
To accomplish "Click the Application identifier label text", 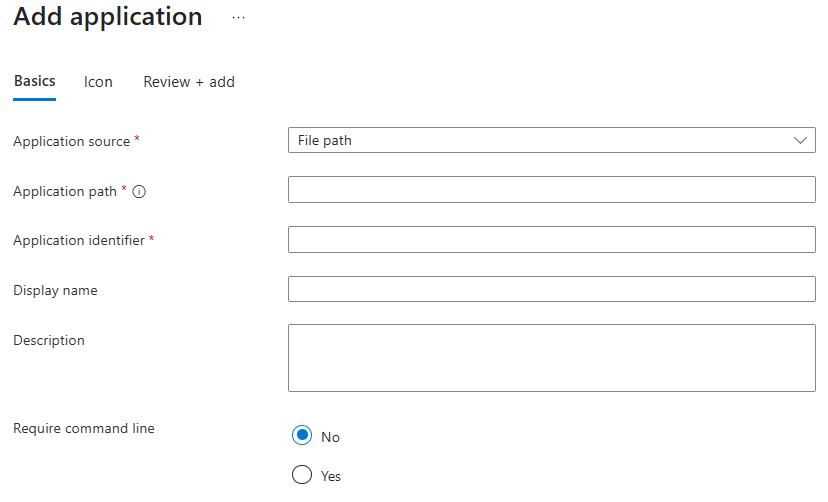I will [x=79, y=240].
